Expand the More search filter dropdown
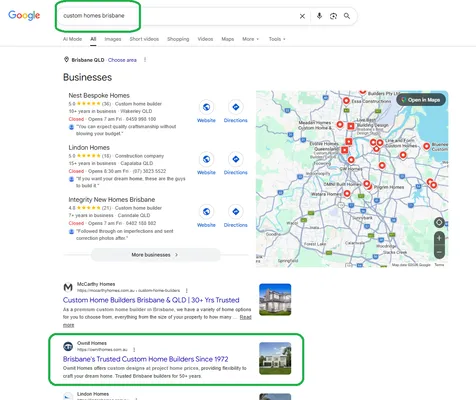 tap(250, 39)
